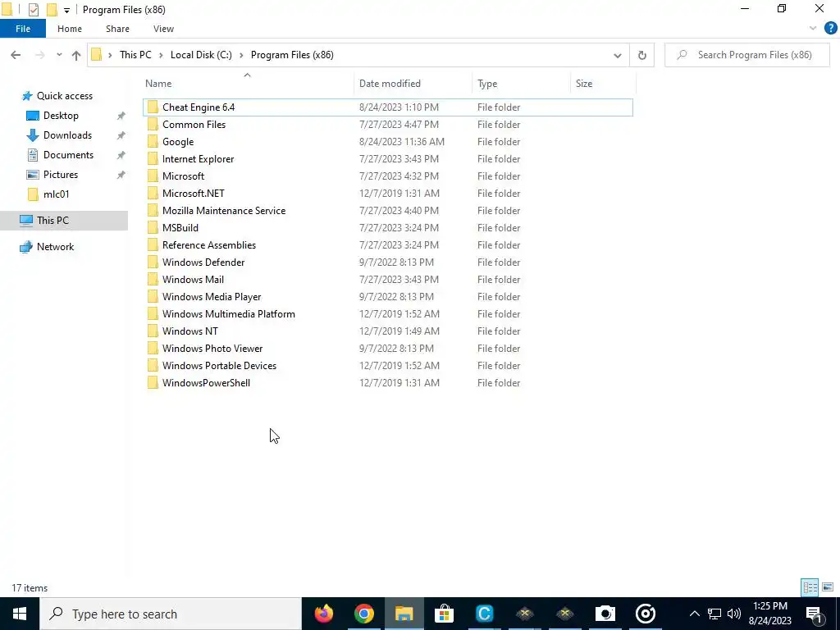840x630 pixels.
Task: Select the Common Files folder icon
Action: click(153, 125)
